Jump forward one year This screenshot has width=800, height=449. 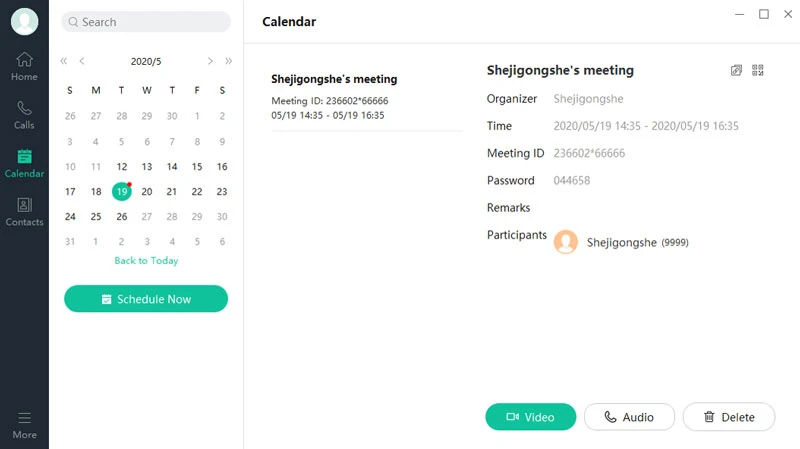click(228, 61)
